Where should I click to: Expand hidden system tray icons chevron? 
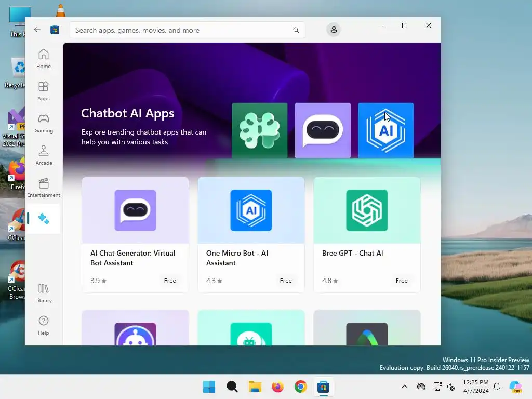[x=404, y=387]
